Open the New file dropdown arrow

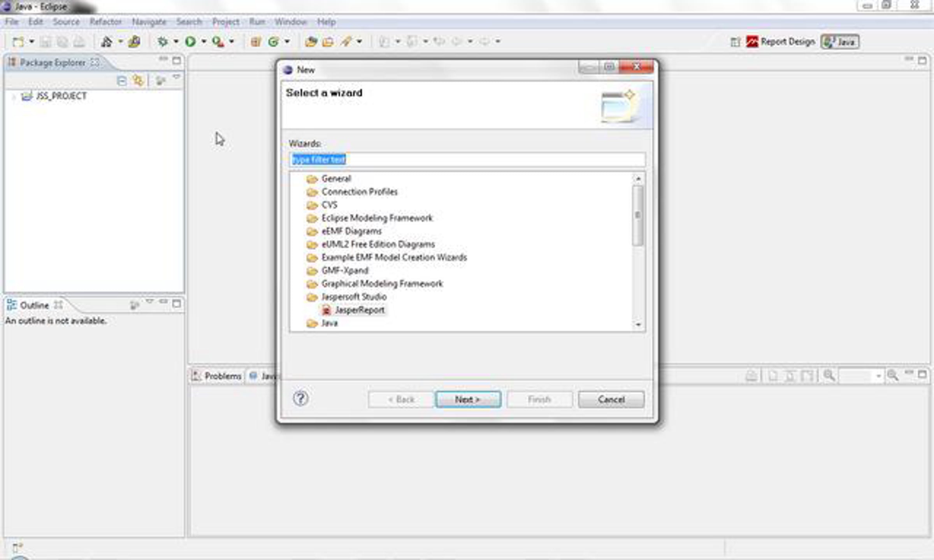tap(32, 41)
